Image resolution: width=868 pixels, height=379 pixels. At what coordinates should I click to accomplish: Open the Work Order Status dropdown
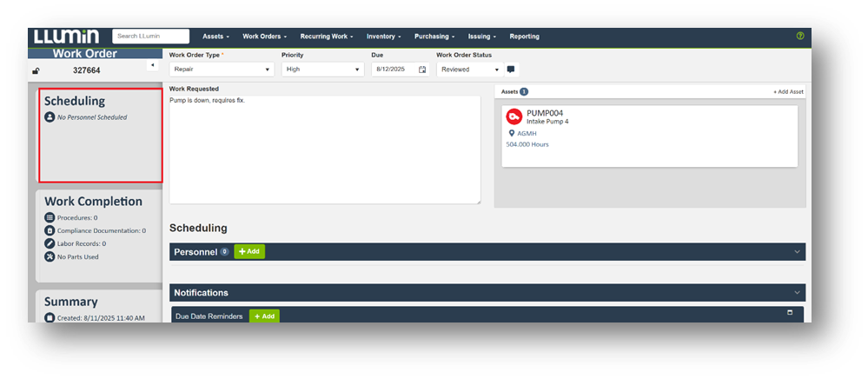coord(470,70)
